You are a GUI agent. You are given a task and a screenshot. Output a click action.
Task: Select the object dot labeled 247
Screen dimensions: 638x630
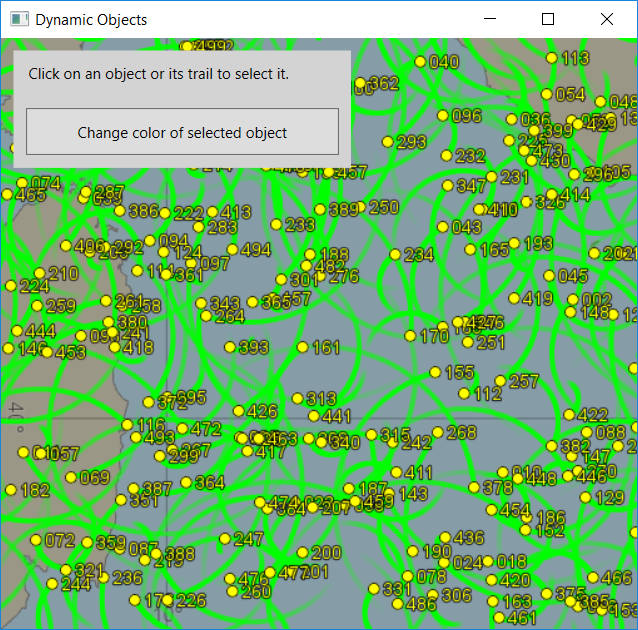click(225, 540)
